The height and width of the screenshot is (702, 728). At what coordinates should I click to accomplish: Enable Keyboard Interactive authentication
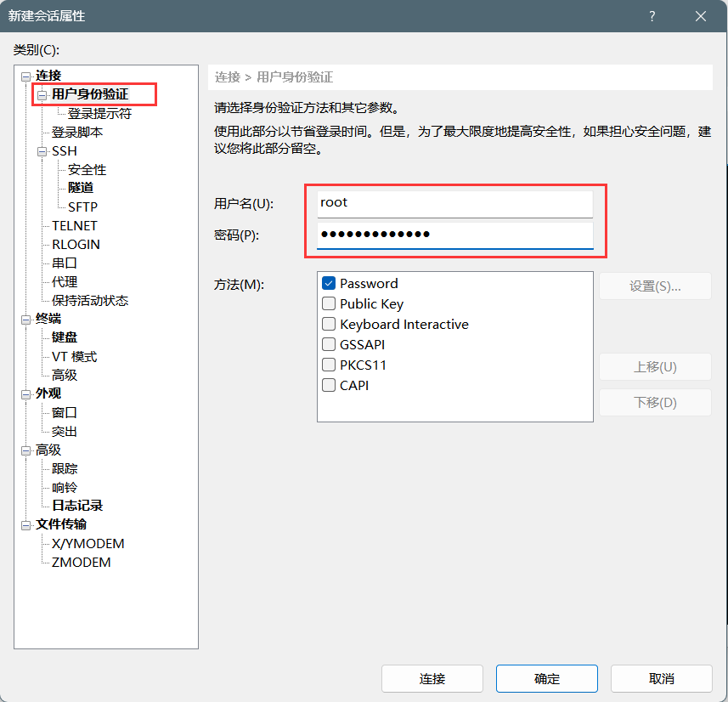click(x=329, y=324)
